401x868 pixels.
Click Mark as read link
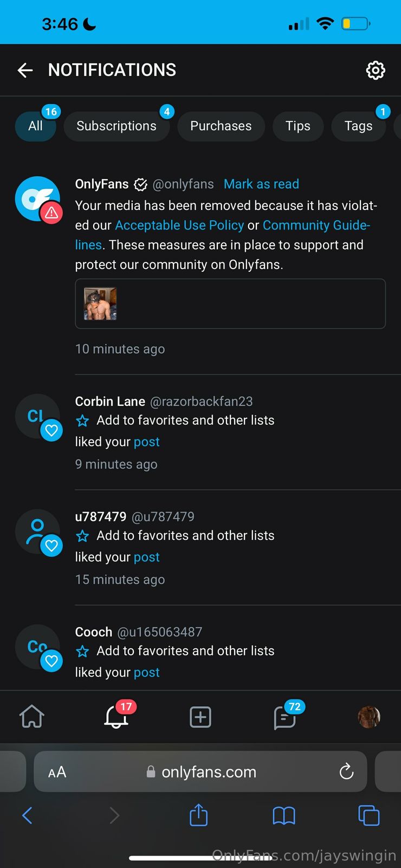[x=261, y=184]
